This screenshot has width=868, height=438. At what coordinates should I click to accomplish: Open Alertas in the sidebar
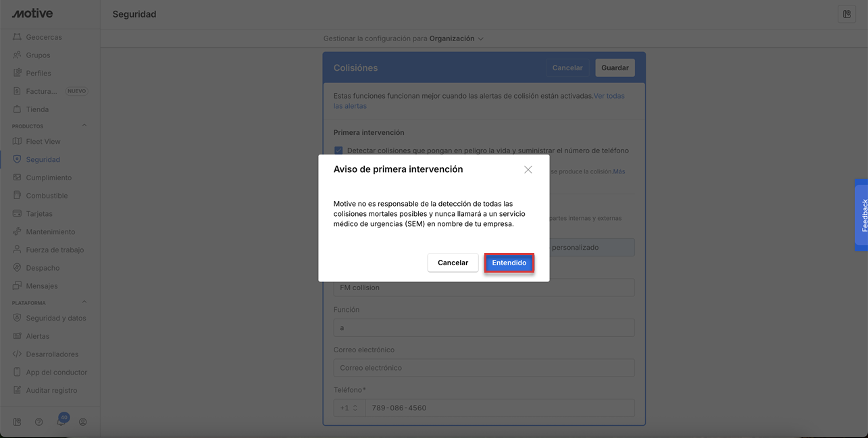[x=38, y=336]
